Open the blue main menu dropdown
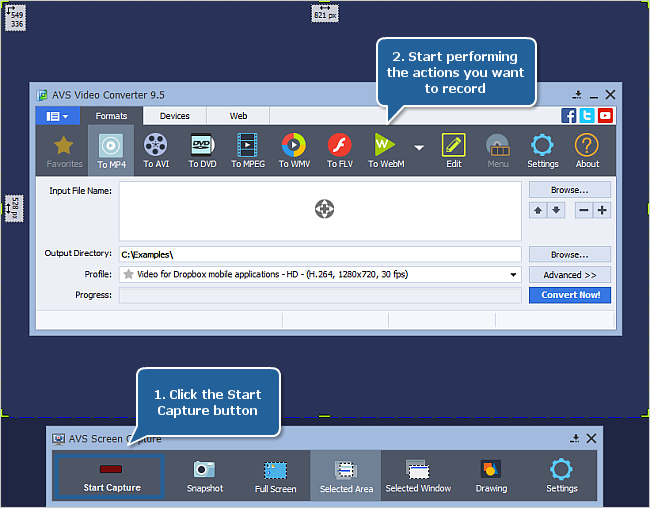Image resolution: width=650 pixels, height=508 pixels. (x=58, y=116)
